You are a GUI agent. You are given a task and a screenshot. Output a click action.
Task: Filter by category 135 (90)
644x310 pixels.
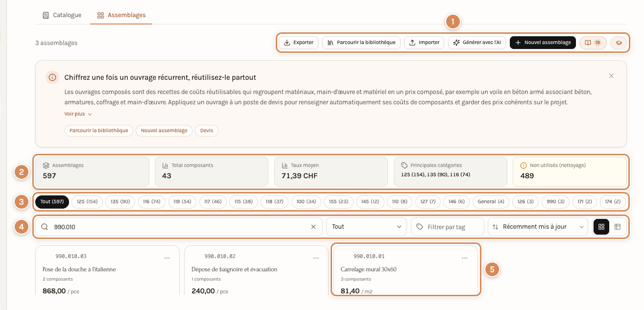coord(120,202)
